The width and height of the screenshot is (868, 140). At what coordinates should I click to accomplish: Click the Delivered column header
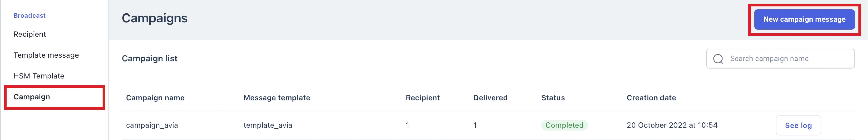point(490,98)
